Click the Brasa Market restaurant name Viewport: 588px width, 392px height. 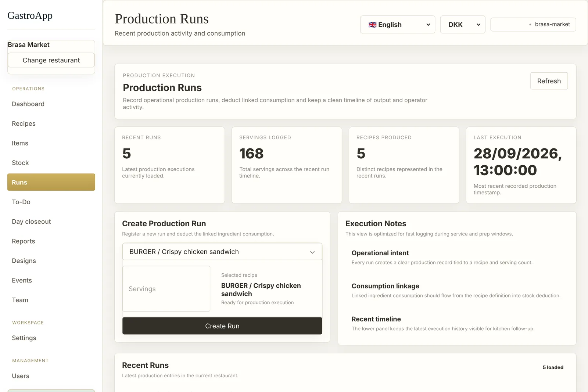tap(29, 45)
